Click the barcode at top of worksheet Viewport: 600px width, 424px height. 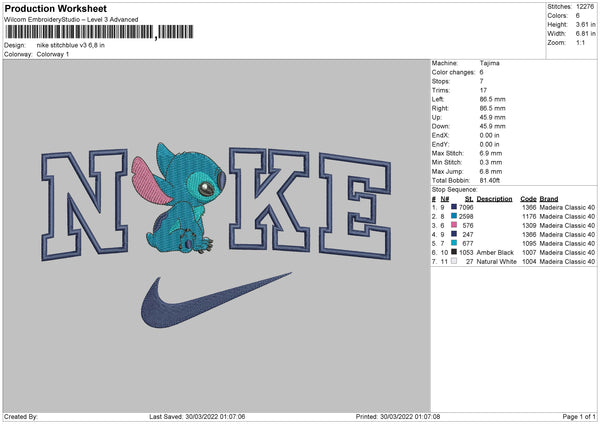pos(99,32)
